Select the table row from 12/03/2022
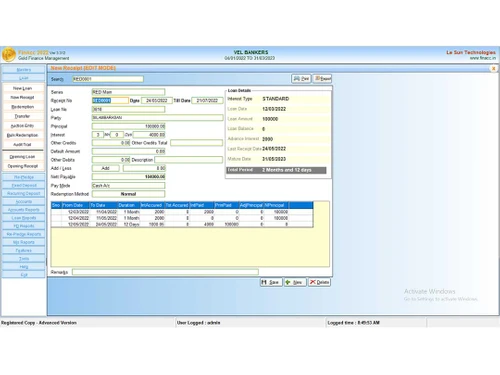This screenshot has height=375, width=500. [x=182, y=212]
